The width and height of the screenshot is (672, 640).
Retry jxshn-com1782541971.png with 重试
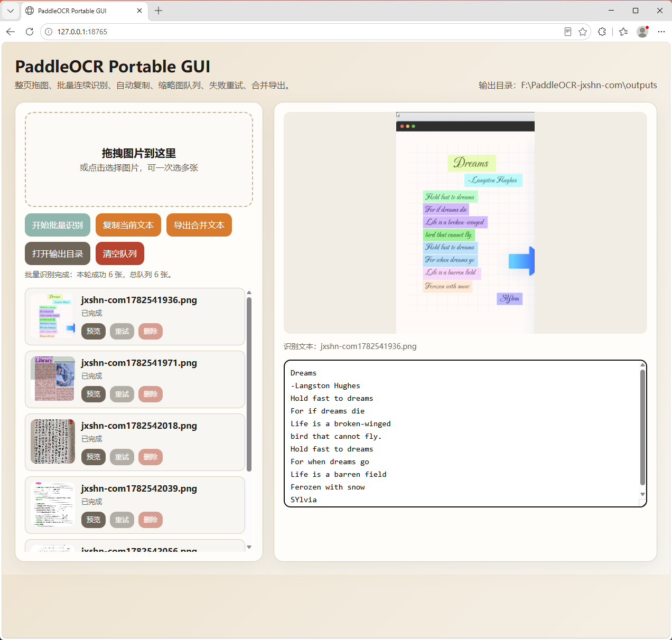click(122, 394)
